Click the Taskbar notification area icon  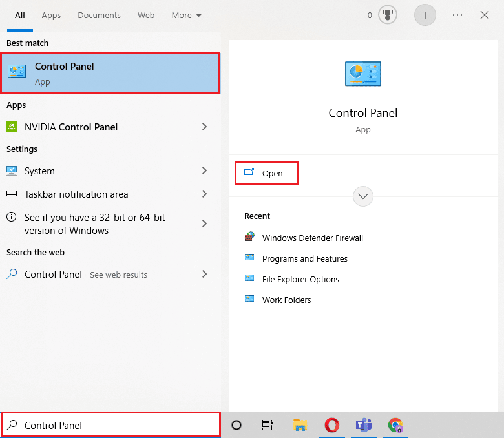(12, 193)
